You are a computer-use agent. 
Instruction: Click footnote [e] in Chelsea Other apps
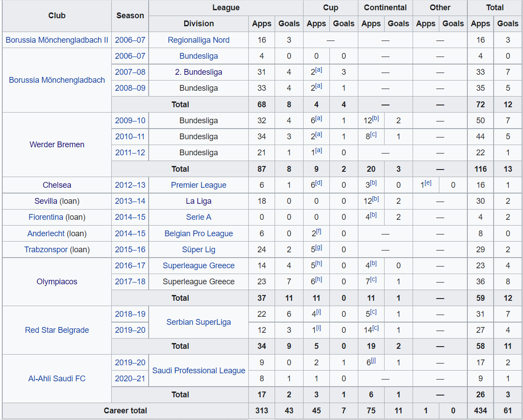click(428, 183)
